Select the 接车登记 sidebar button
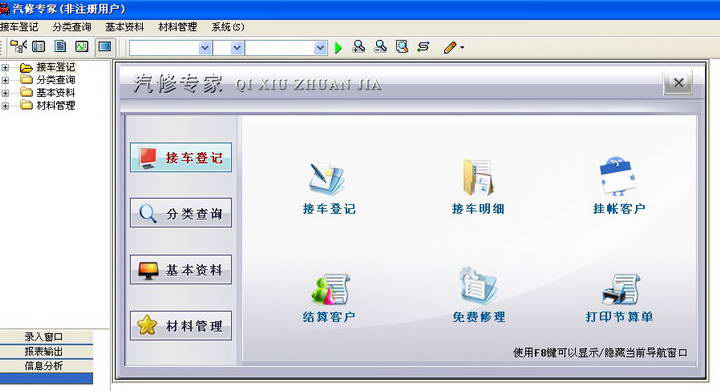Image resolution: width=720 pixels, height=391 pixels. pos(181,157)
